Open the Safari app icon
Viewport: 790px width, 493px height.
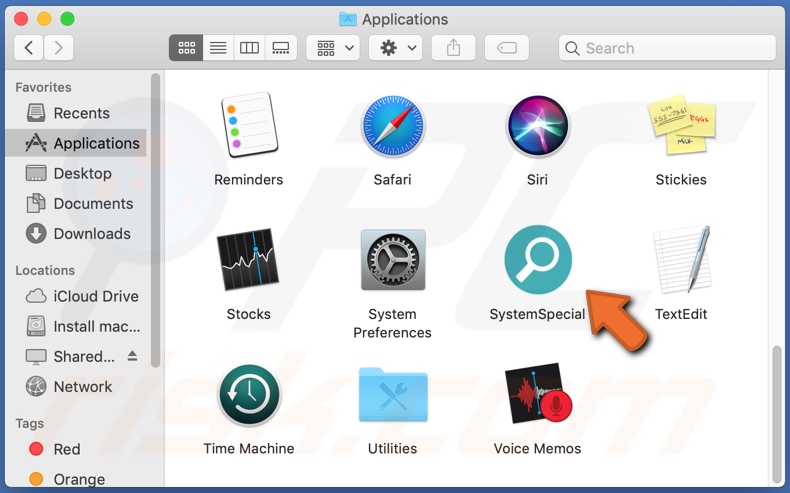click(392, 126)
